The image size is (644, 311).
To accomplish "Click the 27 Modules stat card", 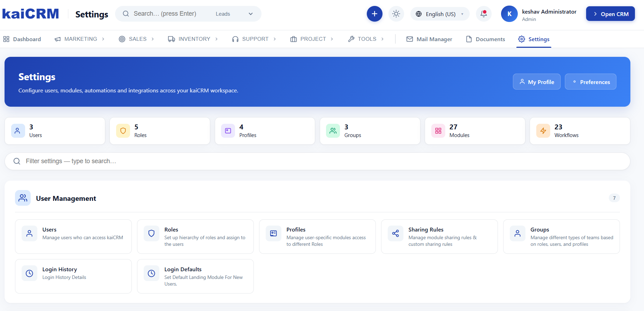I will (475, 131).
